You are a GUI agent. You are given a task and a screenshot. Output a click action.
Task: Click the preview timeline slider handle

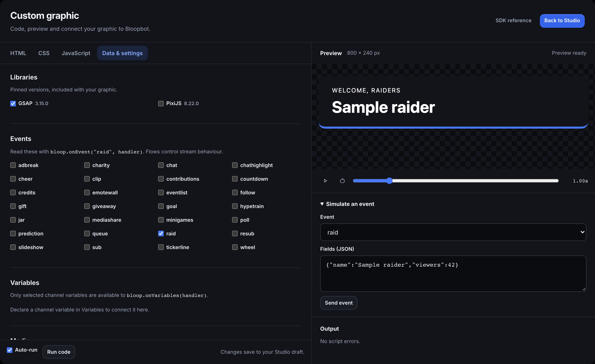coord(389,181)
